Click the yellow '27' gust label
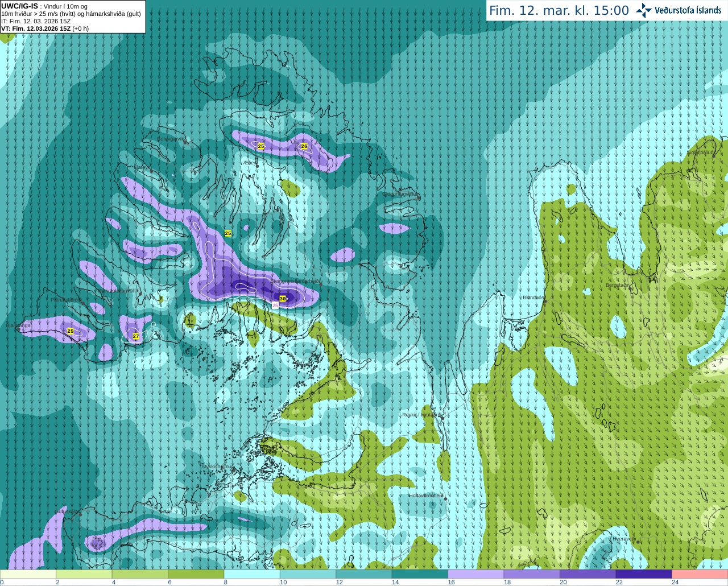Image resolution: width=728 pixels, height=586 pixels. pyautogui.click(x=136, y=336)
